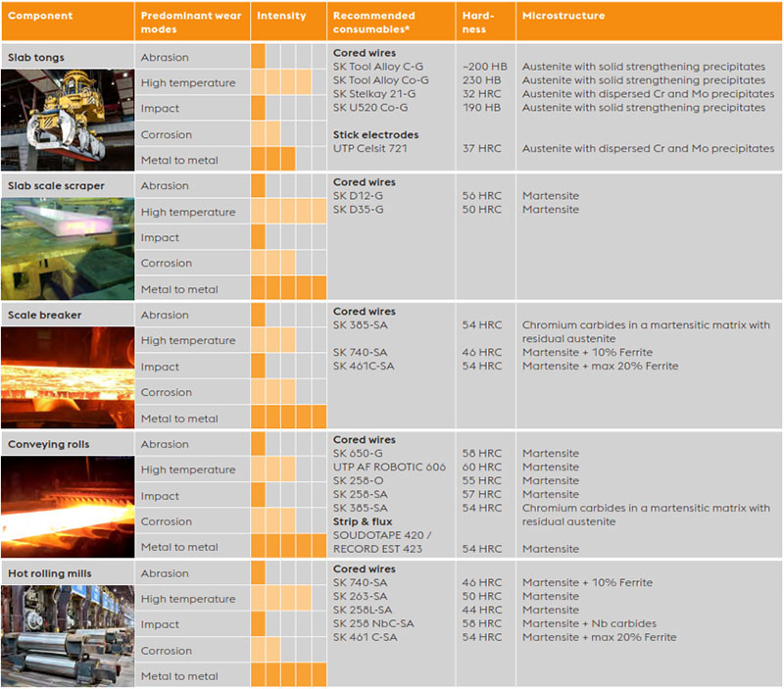Click 'SK 258-SA' consumable
The image size is (784, 689).
[360, 494]
